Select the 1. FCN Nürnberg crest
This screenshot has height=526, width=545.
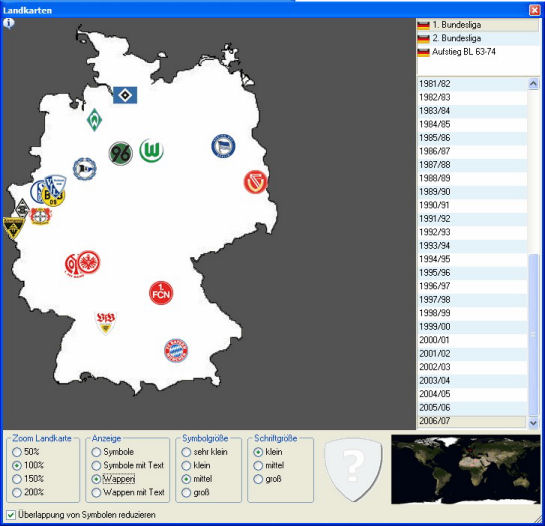tap(161, 293)
